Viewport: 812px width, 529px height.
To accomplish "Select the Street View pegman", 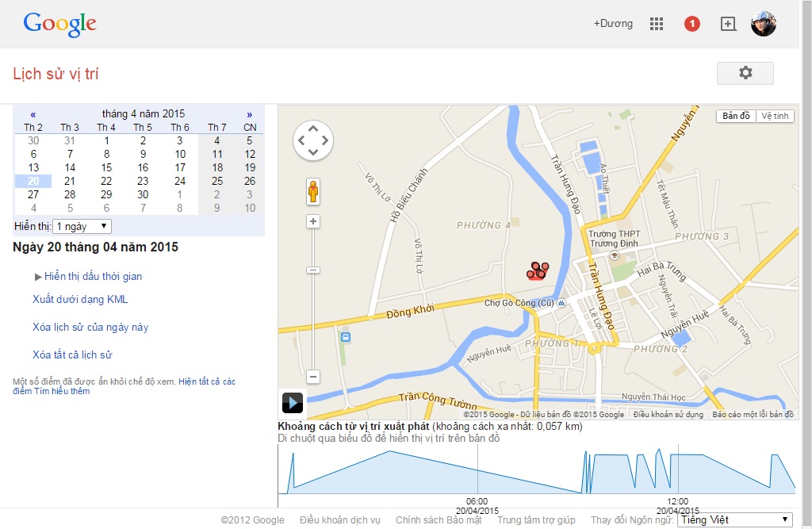I will click(x=313, y=192).
